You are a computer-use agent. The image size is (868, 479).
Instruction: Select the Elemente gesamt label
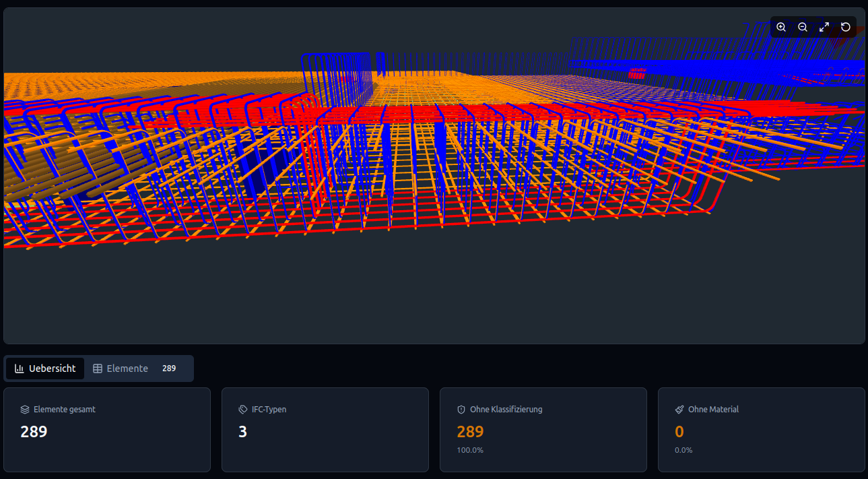(65, 409)
